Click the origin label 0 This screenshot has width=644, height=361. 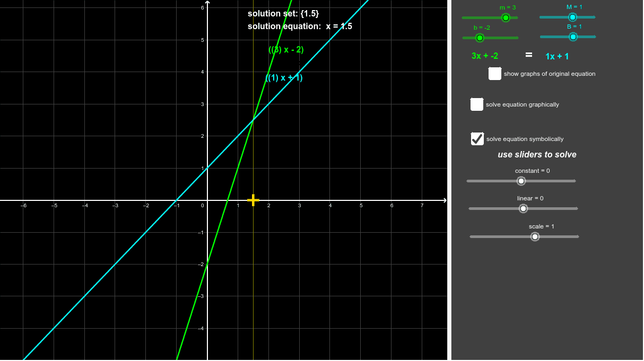click(202, 206)
